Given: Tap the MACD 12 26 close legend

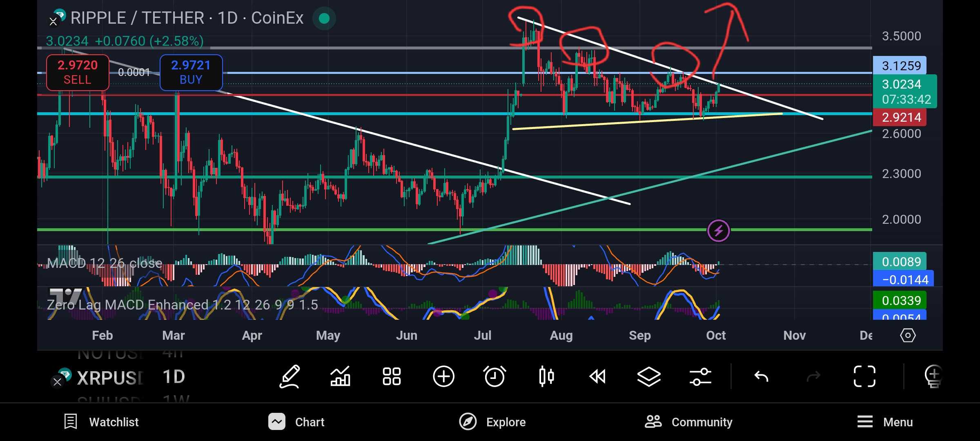Looking at the screenshot, I should click(105, 263).
